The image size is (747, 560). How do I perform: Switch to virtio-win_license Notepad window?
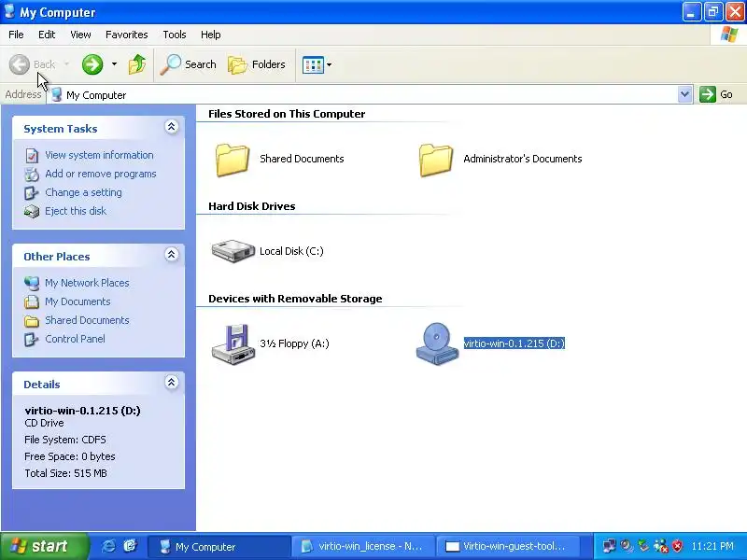pos(363,547)
